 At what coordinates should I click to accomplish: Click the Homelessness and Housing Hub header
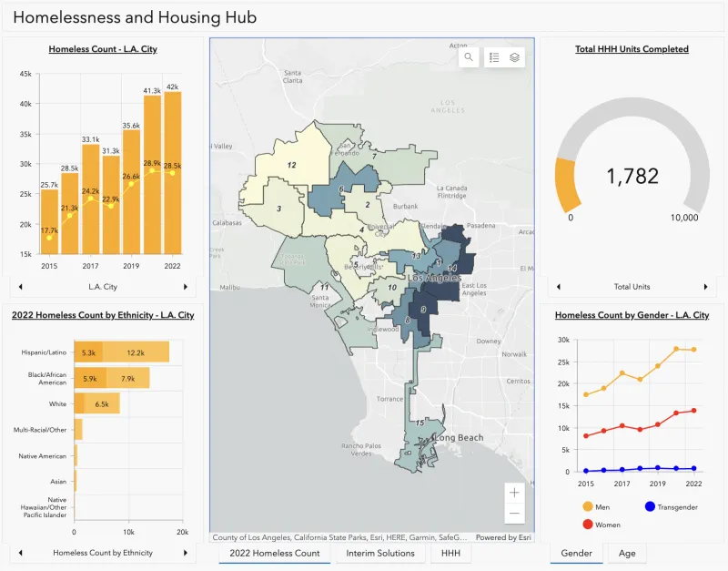[x=135, y=17]
